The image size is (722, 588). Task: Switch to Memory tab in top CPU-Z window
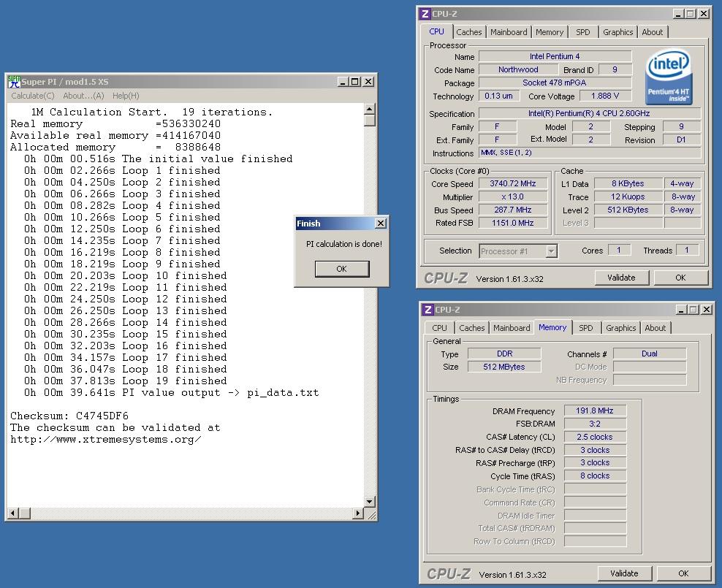550,32
